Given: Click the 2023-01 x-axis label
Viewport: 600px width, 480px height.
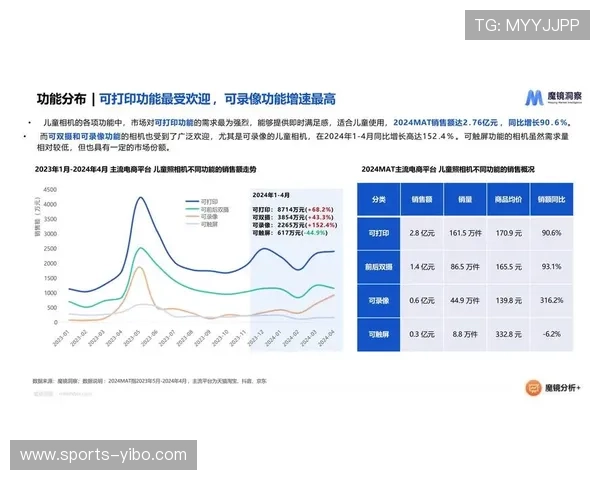Looking at the screenshot, I should click(x=61, y=338).
